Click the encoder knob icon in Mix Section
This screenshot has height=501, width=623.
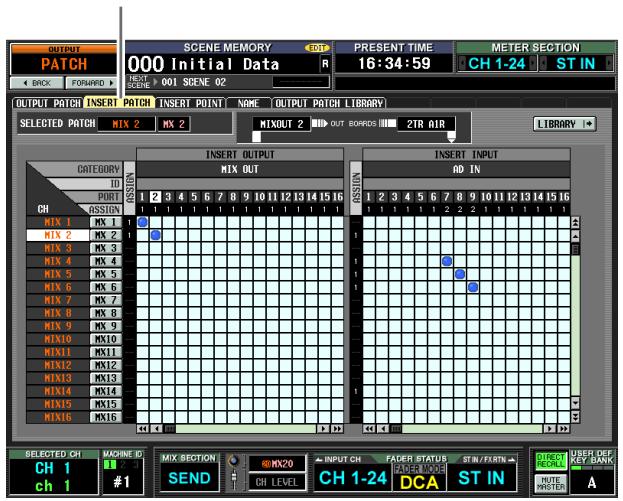click(234, 461)
